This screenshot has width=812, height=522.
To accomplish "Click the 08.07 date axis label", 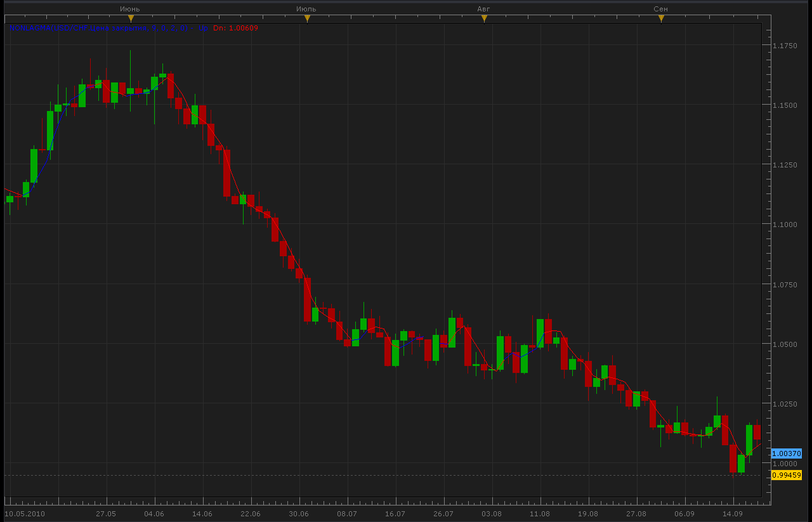I will (x=347, y=514).
